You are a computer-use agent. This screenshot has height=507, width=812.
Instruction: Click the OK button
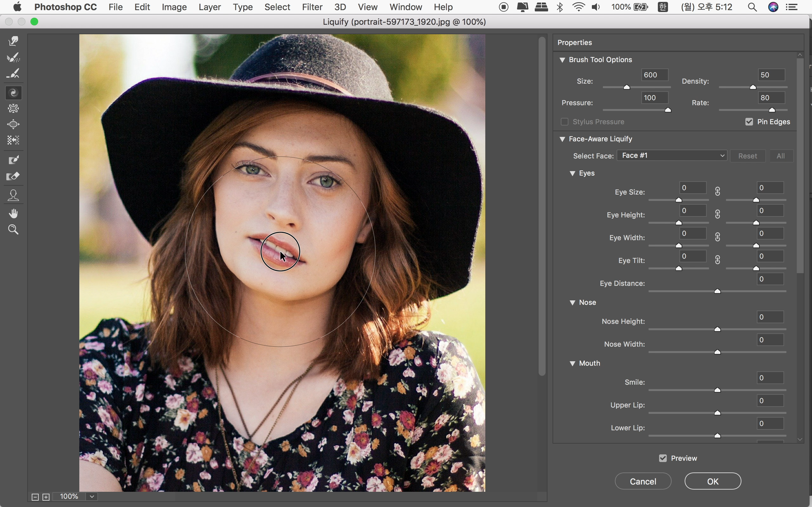click(712, 481)
